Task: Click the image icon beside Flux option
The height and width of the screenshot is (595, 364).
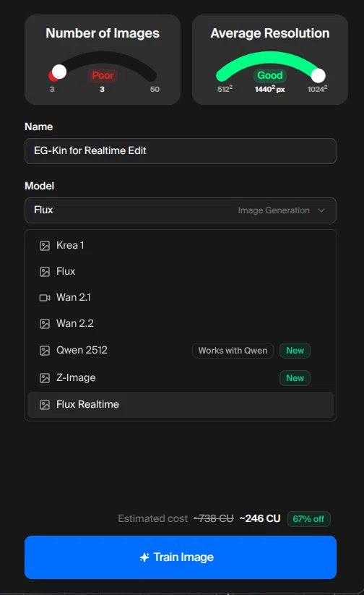Action: [45, 272]
